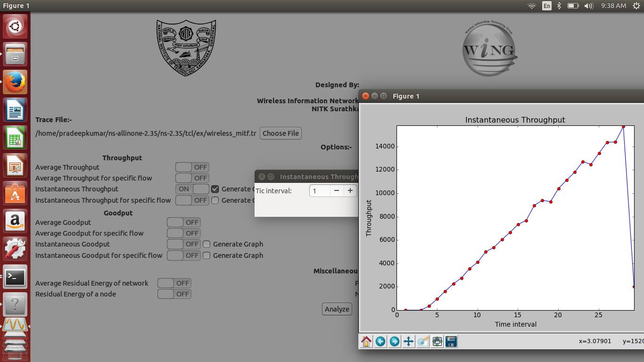Image resolution: width=644 pixels, height=362 pixels.
Task: Turn off Instantaneous Throughput, the switch showing ON
Action: tap(192, 189)
